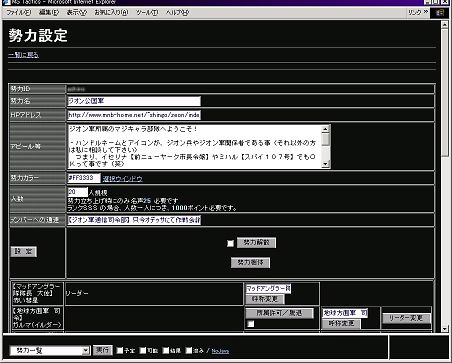Click 呼称変更 button in マッドアングラー row
Image resolution: width=452 pixels, height=363 pixels.
click(x=265, y=299)
